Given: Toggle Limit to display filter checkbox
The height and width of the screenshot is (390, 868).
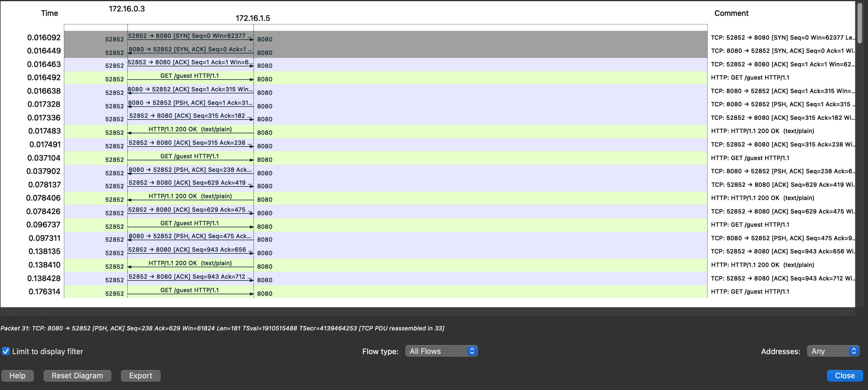Looking at the screenshot, I should pyautogui.click(x=6, y=351).
